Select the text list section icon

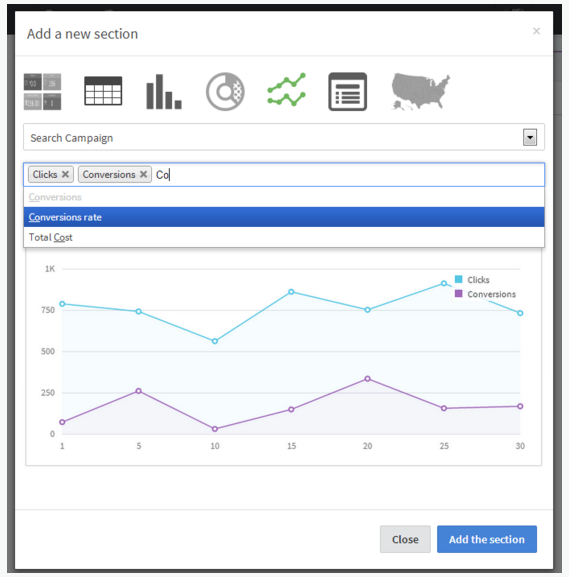coord(347,92)
